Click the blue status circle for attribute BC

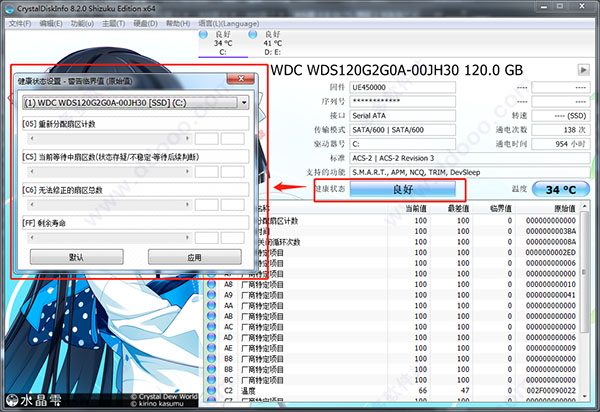(x=211, y=380)
